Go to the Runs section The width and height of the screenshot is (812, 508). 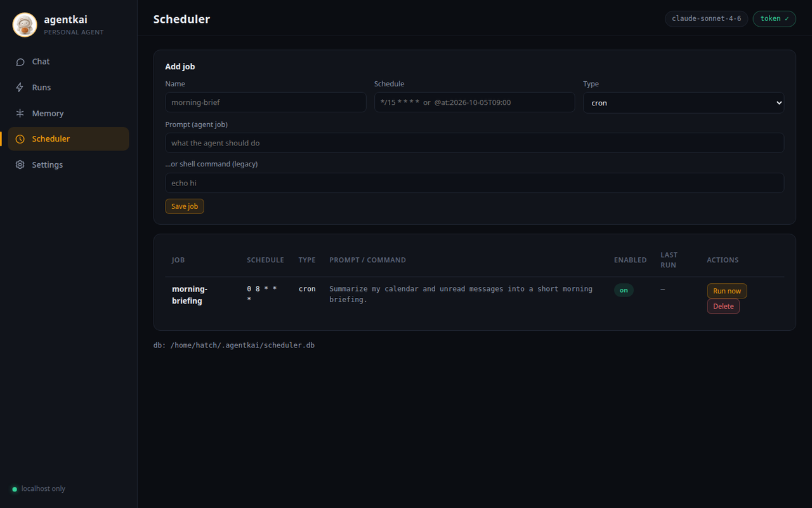pyautogui.click(x=69, y=88)
